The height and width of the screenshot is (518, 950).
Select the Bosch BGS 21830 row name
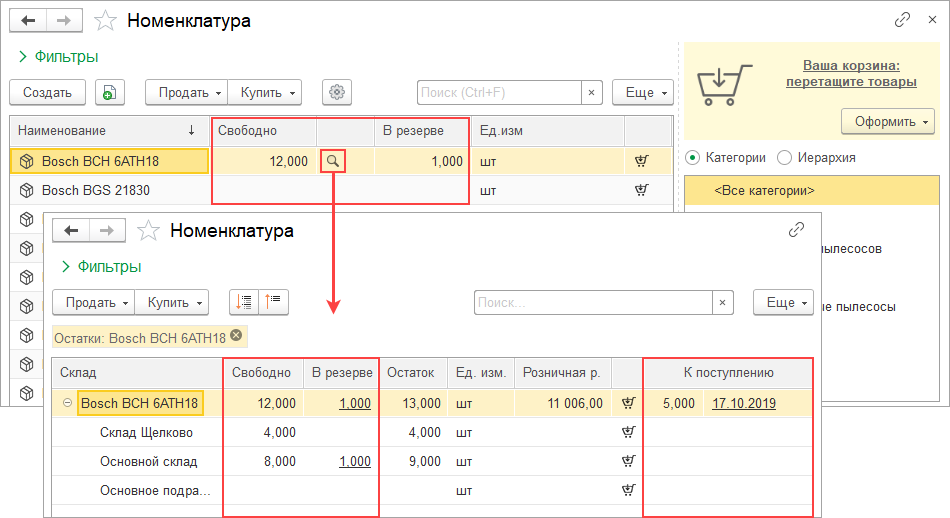pos(96,190)
